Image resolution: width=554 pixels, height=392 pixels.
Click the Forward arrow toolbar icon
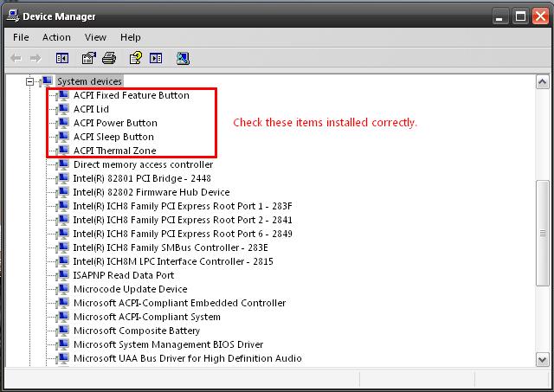click(35, 58)
